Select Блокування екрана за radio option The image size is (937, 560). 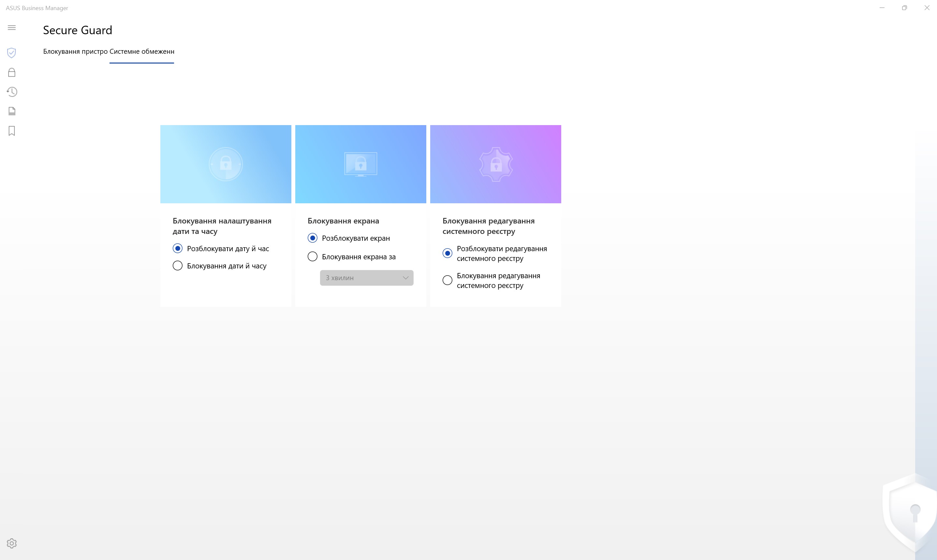pyautogui.click(x=312, y=257)
